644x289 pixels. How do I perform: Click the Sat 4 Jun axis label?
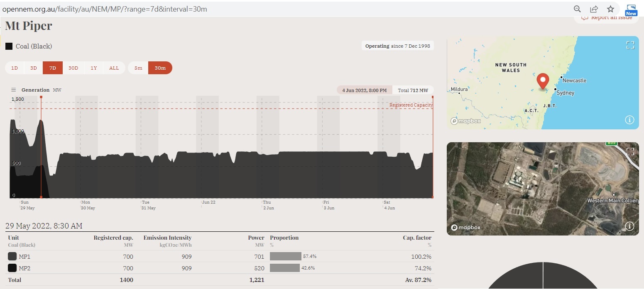pyautogui.click(x=389, y=205)
